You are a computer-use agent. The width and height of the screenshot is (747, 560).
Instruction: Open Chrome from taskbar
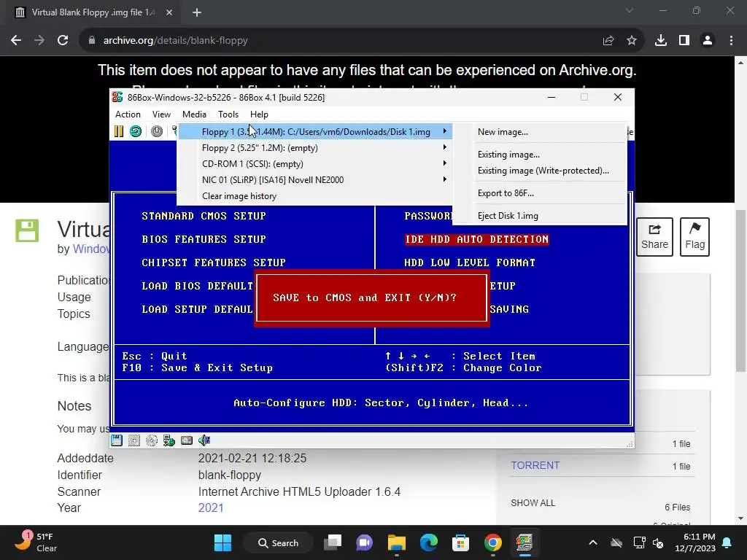(x=493, y=542)
